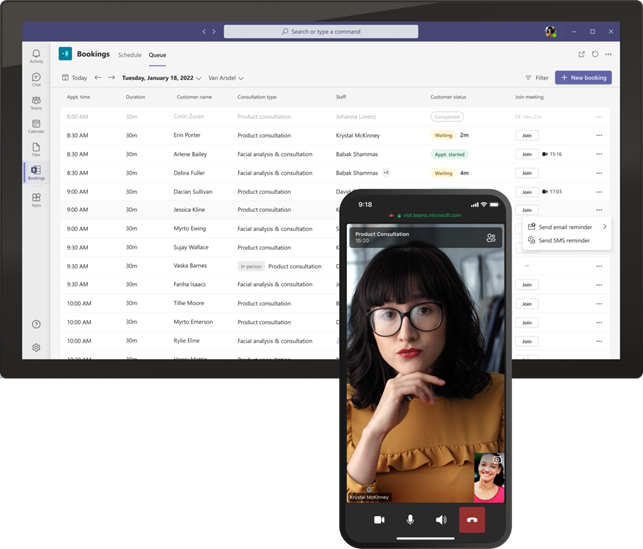Open Settings gear in sidebar
This screenshot has height=549, width=643.
coord(36,347)
